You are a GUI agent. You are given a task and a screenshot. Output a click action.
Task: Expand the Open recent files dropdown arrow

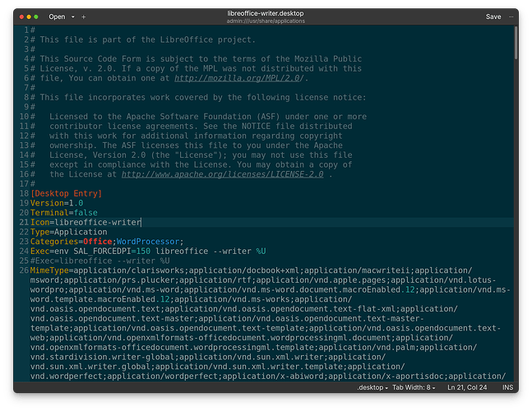pyautogui.click(x=73, y=16)
